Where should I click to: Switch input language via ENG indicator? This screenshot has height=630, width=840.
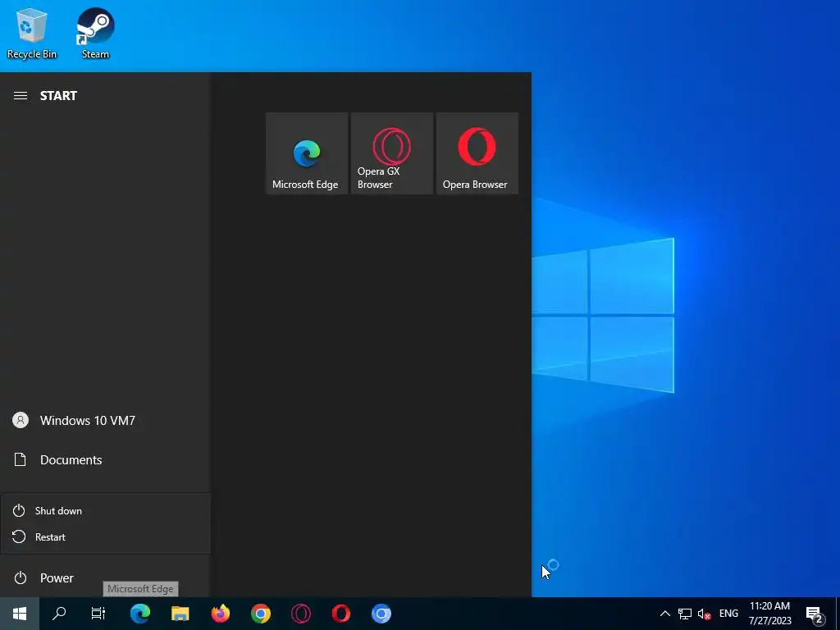[x=728, y=614]
